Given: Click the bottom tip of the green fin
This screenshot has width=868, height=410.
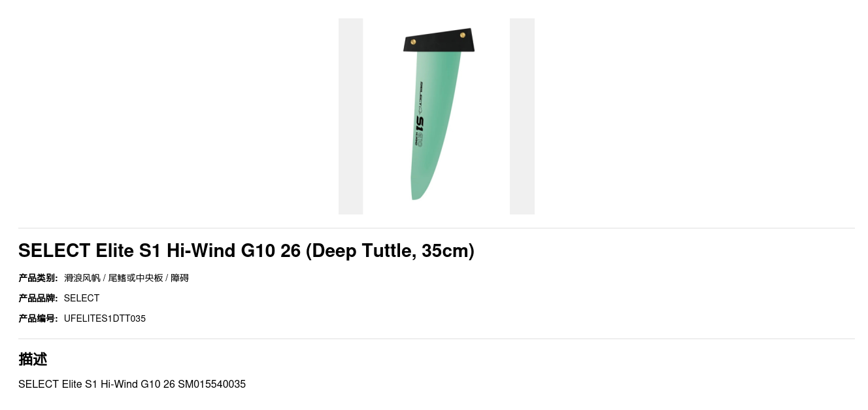Looking at the screenshot, I should pos(416,196).
